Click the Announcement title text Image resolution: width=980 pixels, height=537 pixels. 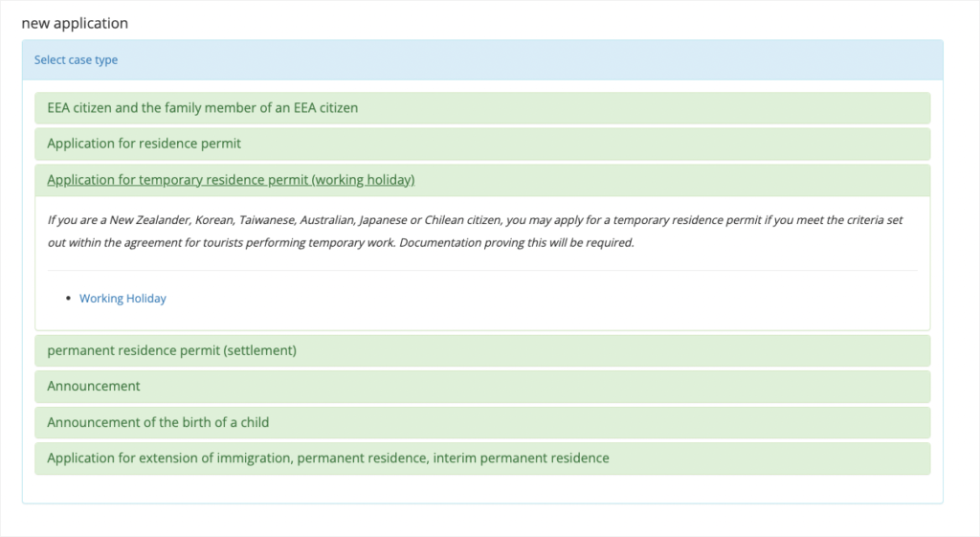point(94,387)
